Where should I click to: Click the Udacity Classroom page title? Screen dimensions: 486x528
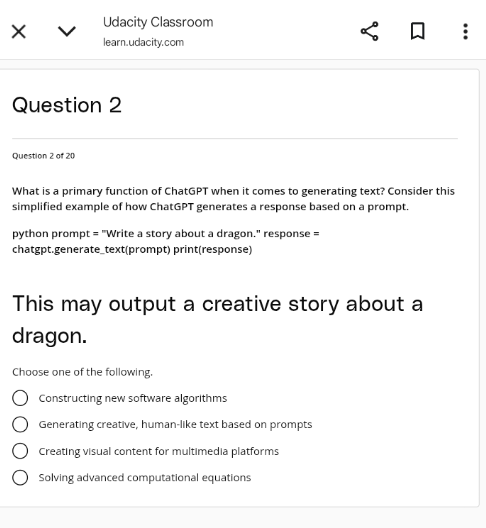click(158, 22)
